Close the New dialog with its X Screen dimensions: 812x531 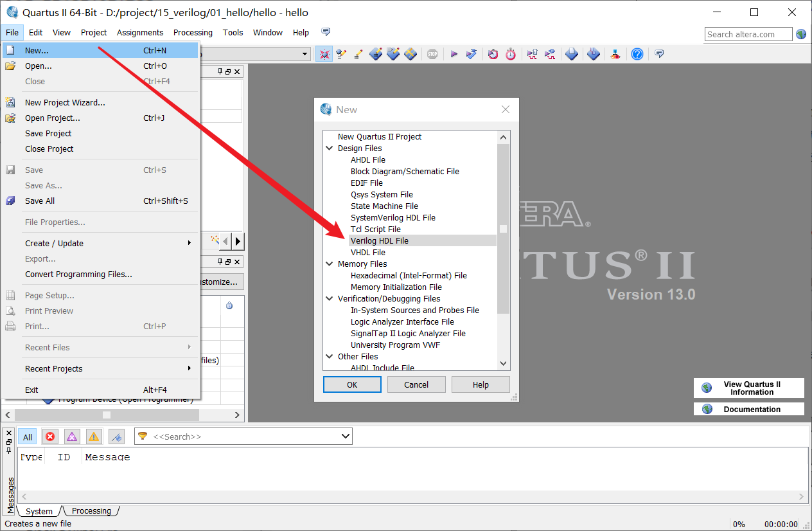pyautogui.click(x=506, y=109)
